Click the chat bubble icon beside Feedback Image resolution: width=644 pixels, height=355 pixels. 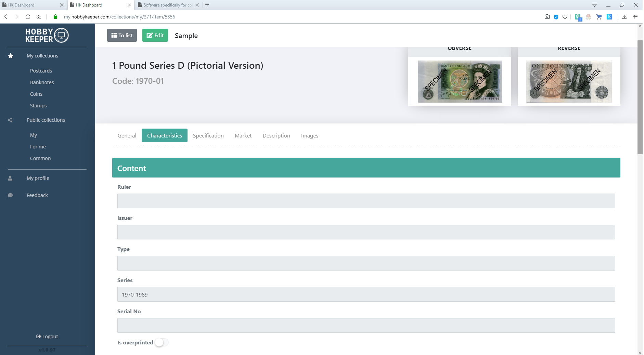10,195
